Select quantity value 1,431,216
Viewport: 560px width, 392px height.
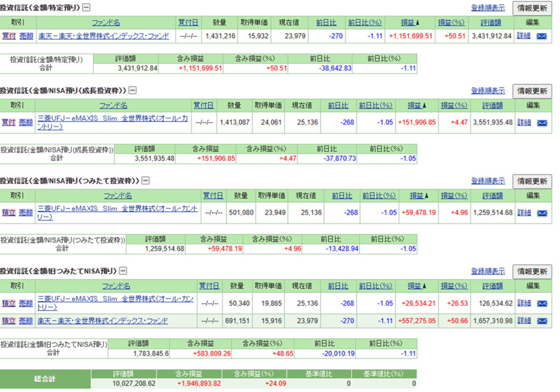pos(220,36)
